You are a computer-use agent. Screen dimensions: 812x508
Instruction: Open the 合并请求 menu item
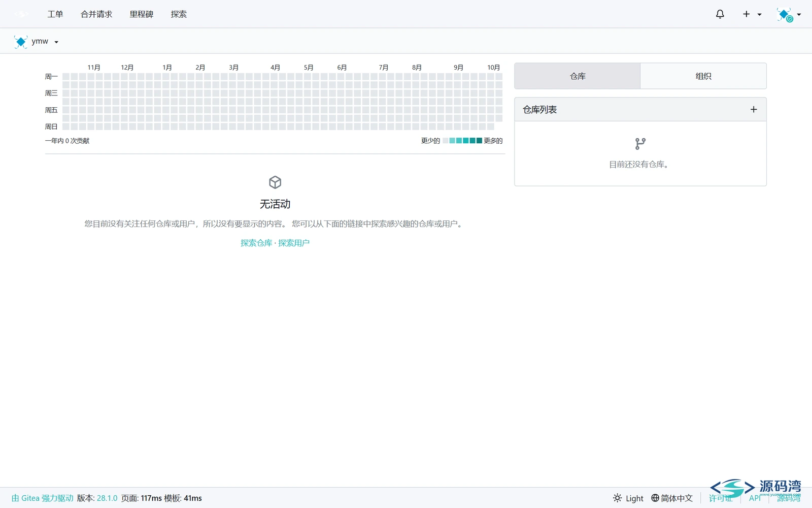tap(96, 14)
